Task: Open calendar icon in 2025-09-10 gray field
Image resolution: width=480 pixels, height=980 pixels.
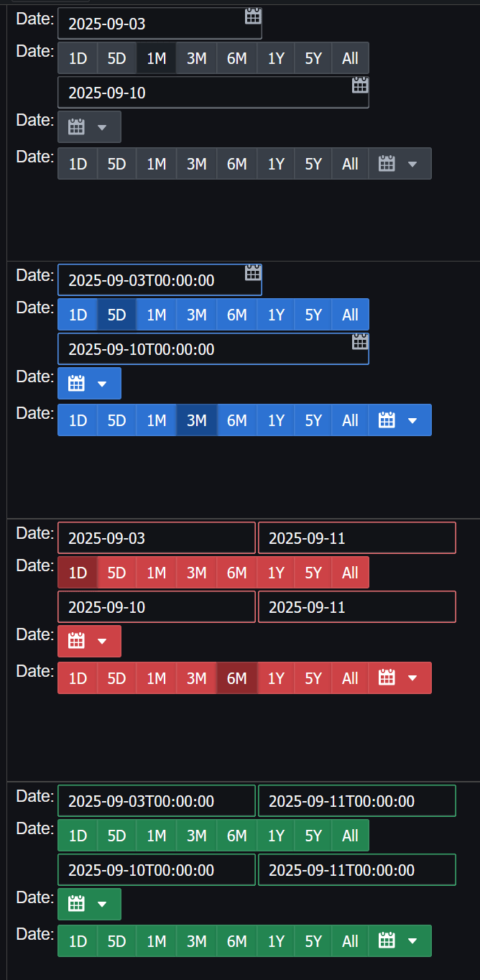Action: point(360,85)
